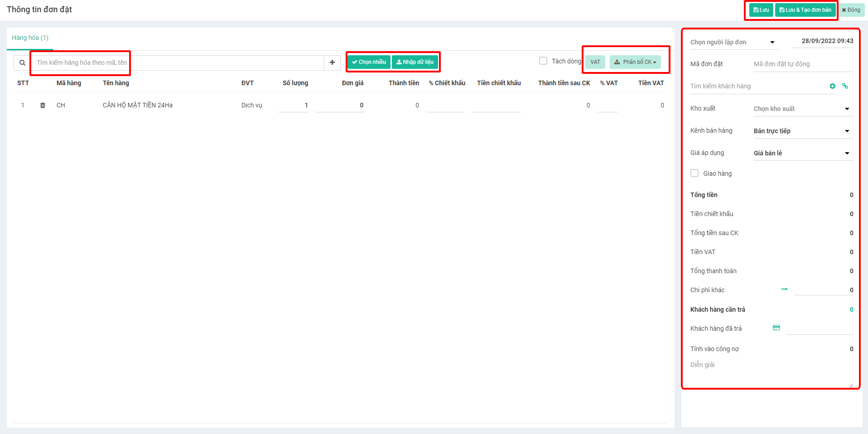Screen dimensions: 868x434
Task: Click the arrow icon beside Chi phí khác
Action: [x=784, y=289]
